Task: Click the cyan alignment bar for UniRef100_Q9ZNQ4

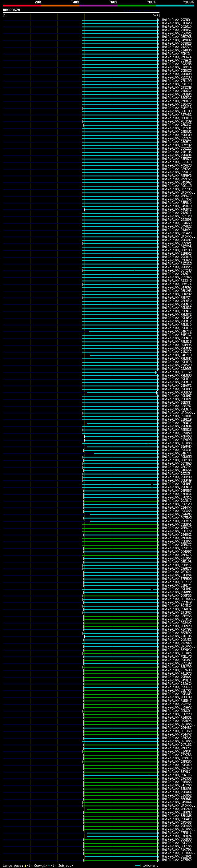Action: (x=120, y=20)
